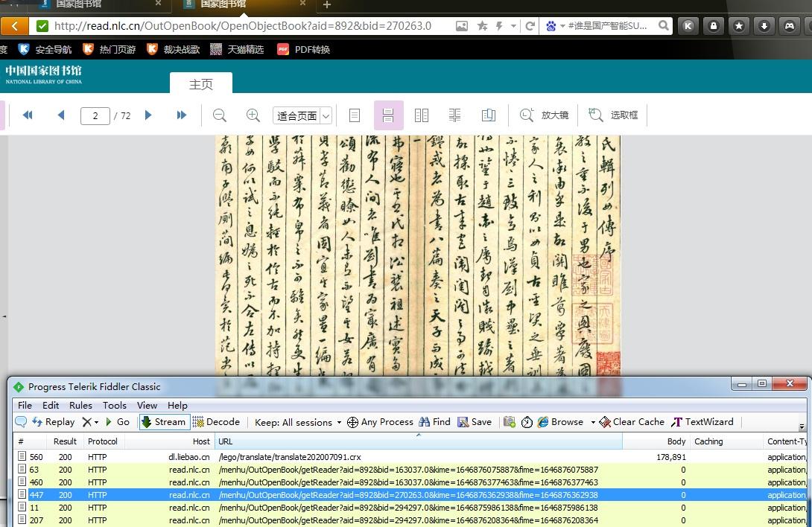
Task: Switch to continuous two-column view
Action: 454,115
